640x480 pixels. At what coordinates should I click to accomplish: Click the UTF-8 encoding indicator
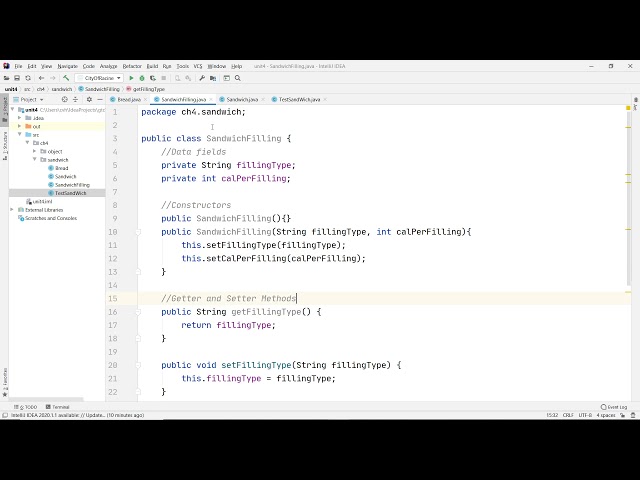[585, 415]
